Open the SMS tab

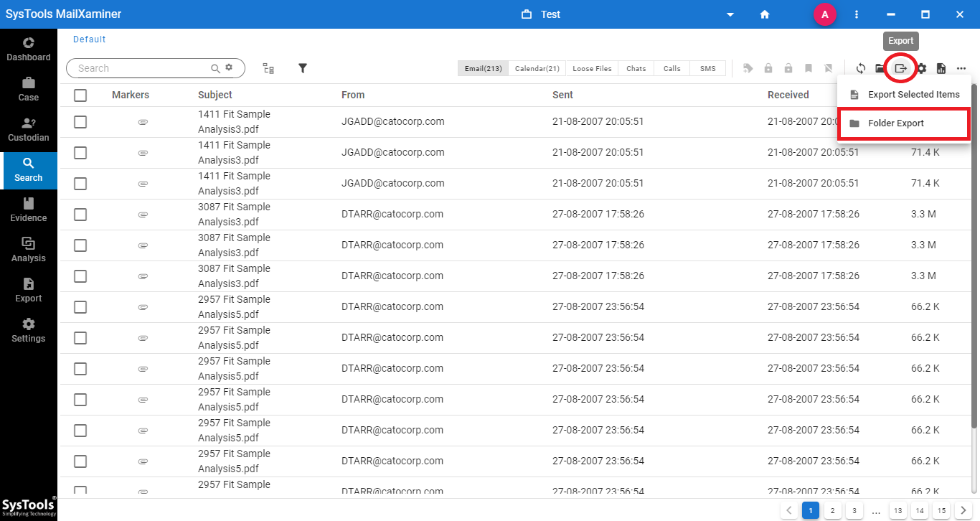tap(708, 68)
